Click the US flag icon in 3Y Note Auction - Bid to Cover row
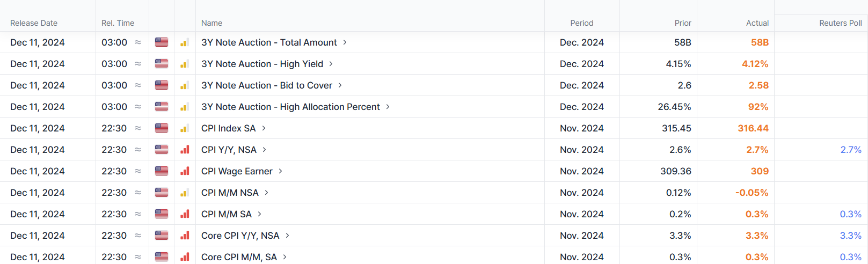 pos(162,85)
